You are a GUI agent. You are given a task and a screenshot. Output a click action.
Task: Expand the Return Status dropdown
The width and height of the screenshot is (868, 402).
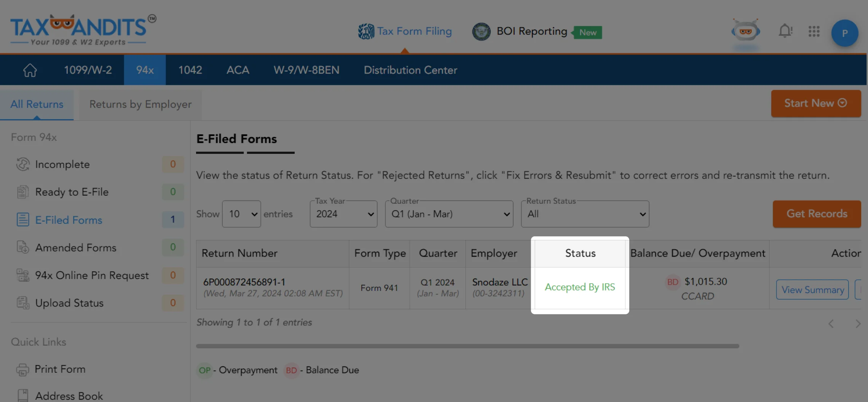coord(585,214)
